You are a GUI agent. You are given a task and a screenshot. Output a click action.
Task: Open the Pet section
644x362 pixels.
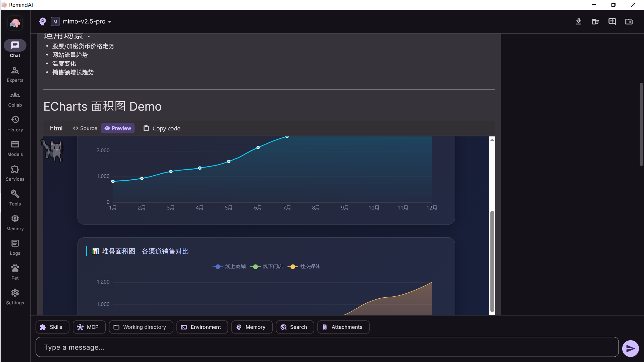click(x=15, y=272)
